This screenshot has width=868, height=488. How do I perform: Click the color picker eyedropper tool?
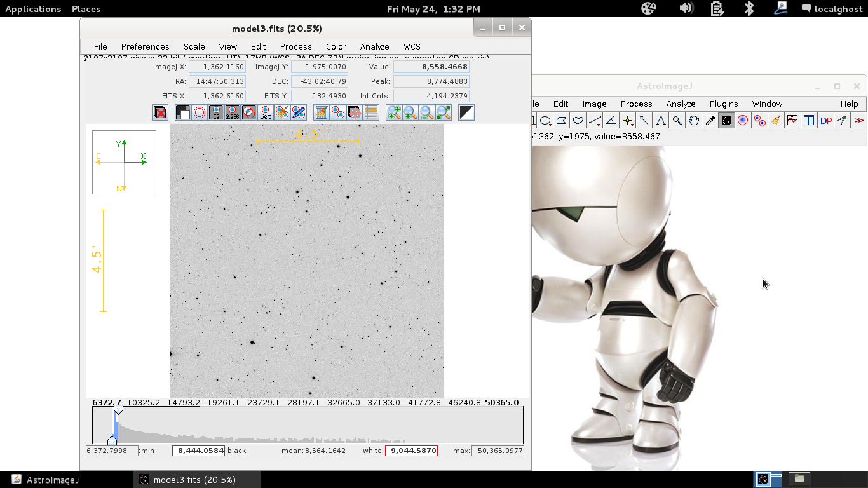point(710,121)
